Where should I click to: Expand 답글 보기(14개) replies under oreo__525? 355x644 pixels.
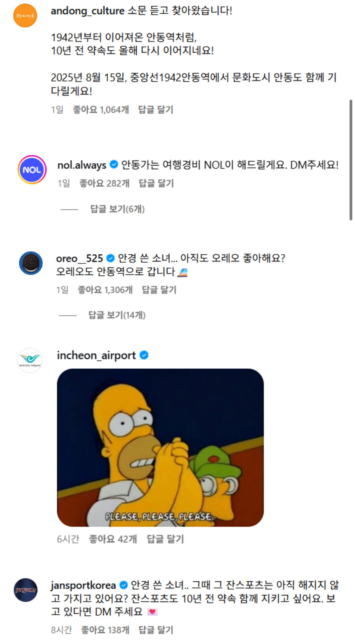[117, 315]
